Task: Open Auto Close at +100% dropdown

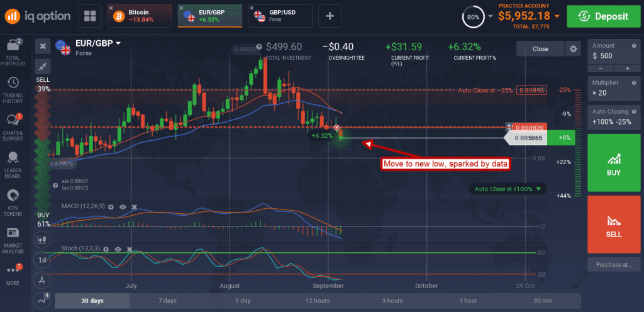Action: 508,189
